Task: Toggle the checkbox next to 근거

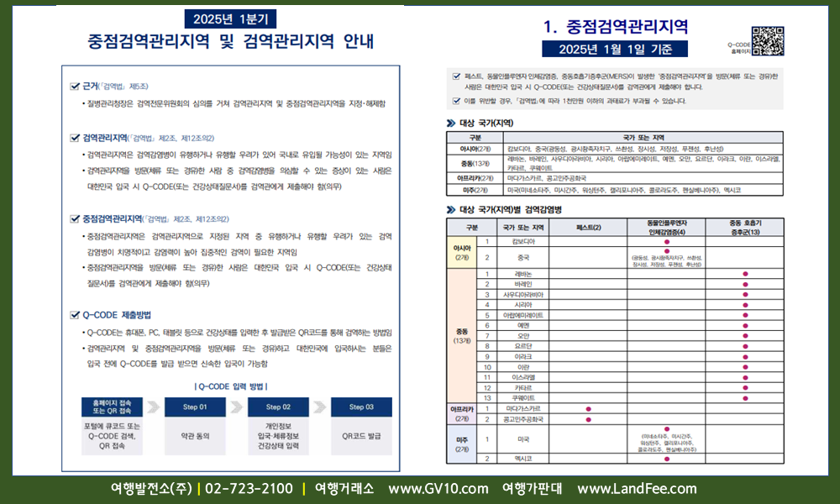Action: coord(76,86)
